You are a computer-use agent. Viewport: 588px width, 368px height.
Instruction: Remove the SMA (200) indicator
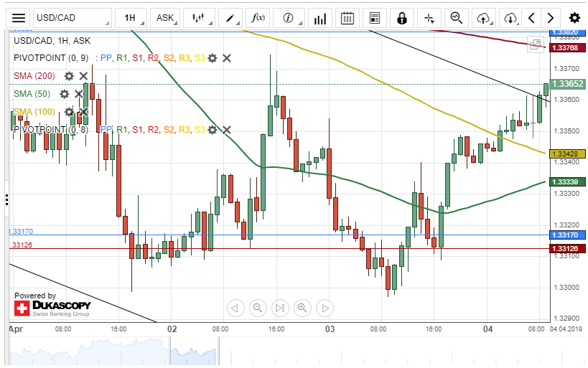[83, 76]
